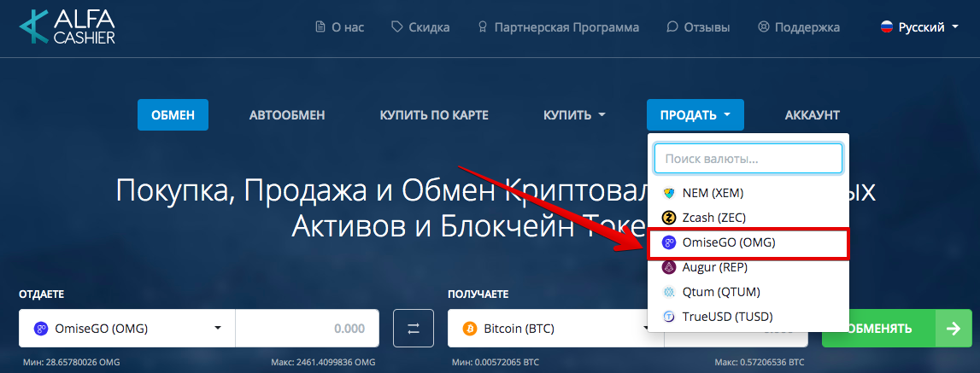Image resolution: width=980 pixels, height=373 pixels.
Task: Click the white arrow on green exchange button
Action: click(954, 329)
